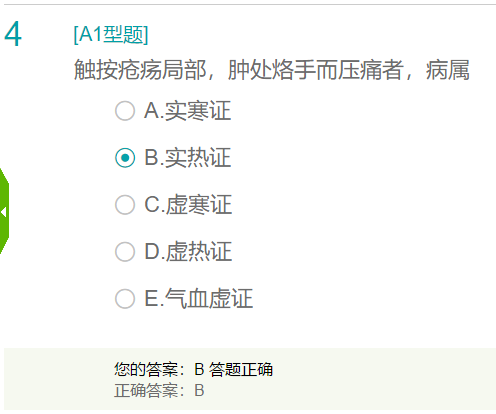Click letter B after 正确答案
496x414 pixels.
(x=199, y=391)
